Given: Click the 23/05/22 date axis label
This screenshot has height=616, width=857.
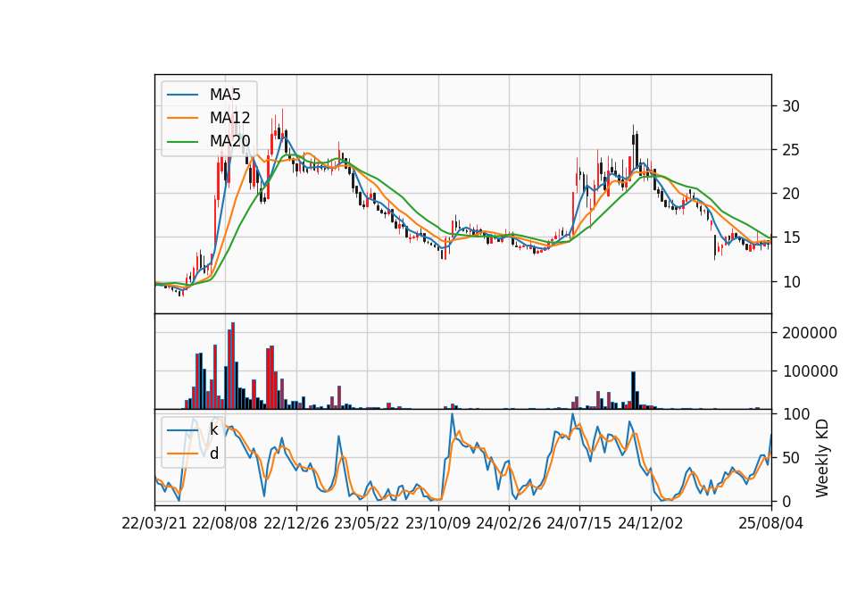Looking at the screenshot, I should point(367,523).
